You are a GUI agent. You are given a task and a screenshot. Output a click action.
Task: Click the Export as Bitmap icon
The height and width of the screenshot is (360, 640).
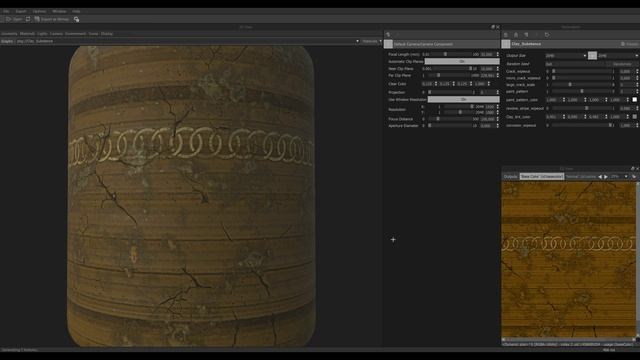point(37,19)
